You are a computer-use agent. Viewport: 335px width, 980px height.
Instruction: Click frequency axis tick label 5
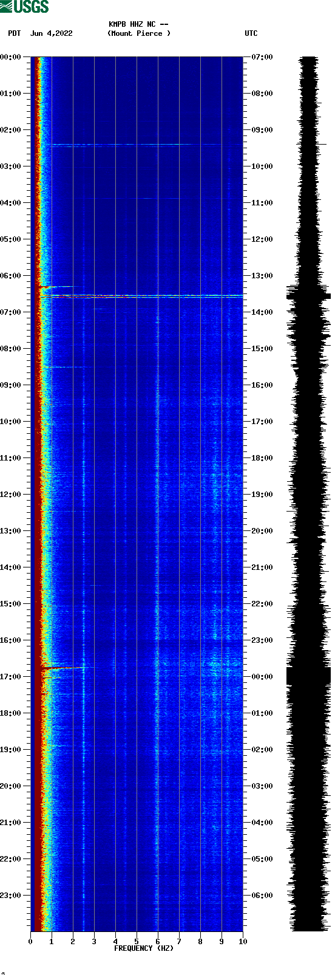(137, 942)
